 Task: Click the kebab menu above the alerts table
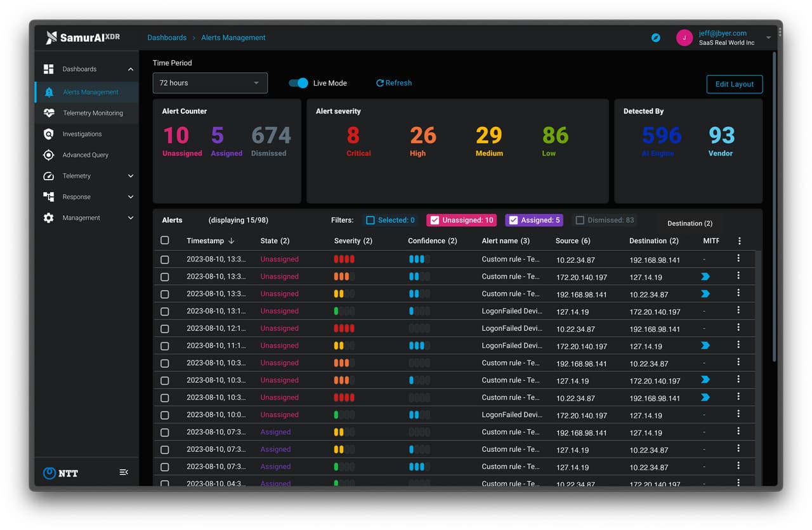[739, 241]
